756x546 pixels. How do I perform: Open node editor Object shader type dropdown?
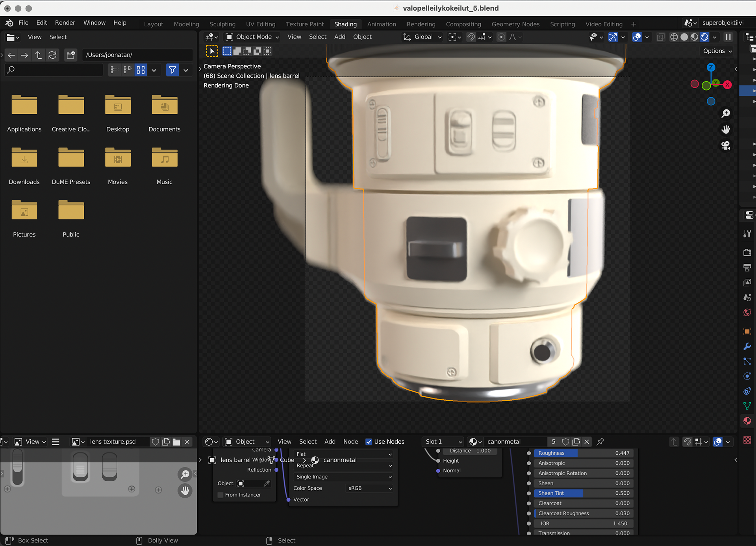pyautogui.click(x=247, y=442)
